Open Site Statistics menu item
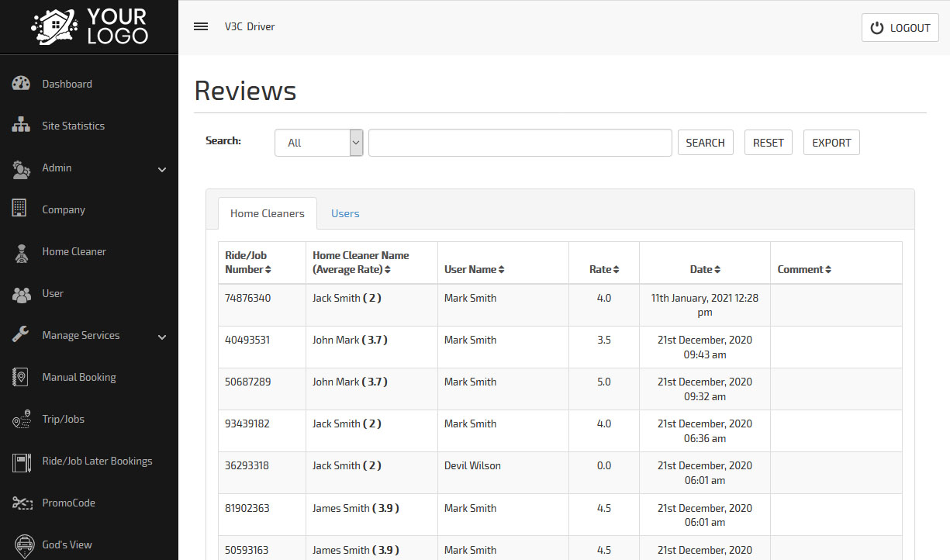 [x=73, y=126]
